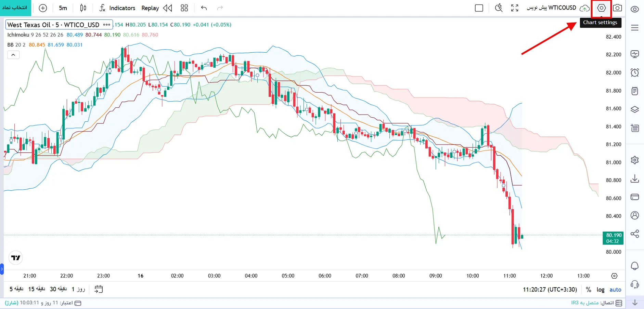The height and width of the screenshot is (309, 644).
Task: Click the symbol selection teal button
Action: 15,8
